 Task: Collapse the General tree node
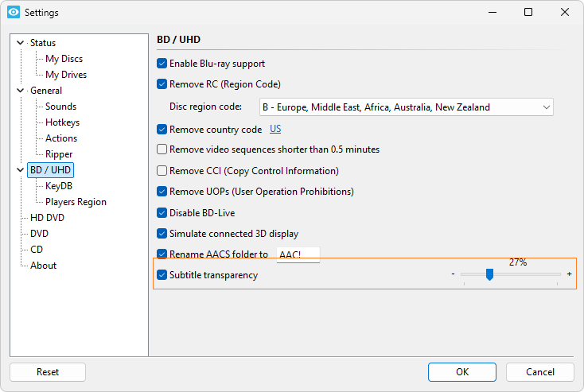21,91
